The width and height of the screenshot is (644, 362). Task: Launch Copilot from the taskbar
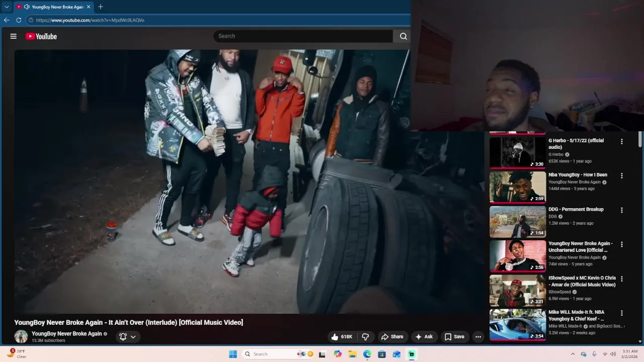tap(338, 354)
